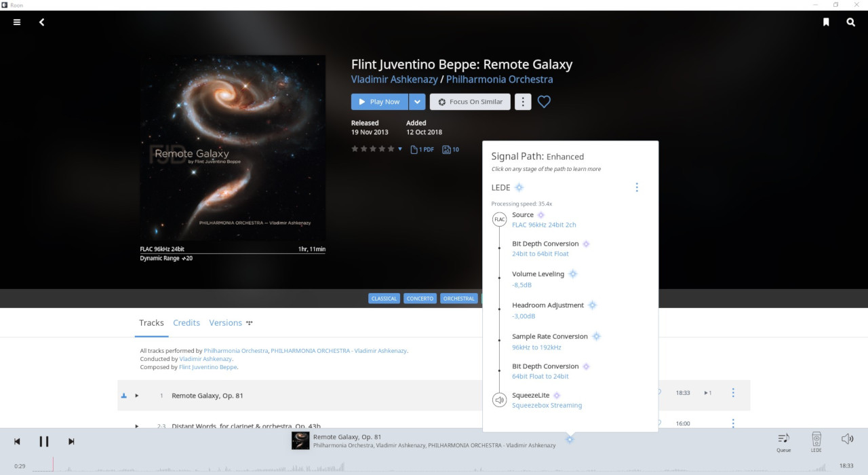Open Philharmonia Orchestra link under album title
Screen dimensions: 868x475
tap(500, 79)
